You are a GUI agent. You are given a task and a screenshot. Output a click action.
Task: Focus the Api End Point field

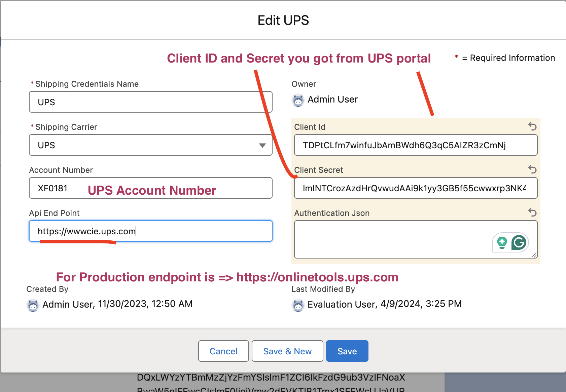point(150,231)
